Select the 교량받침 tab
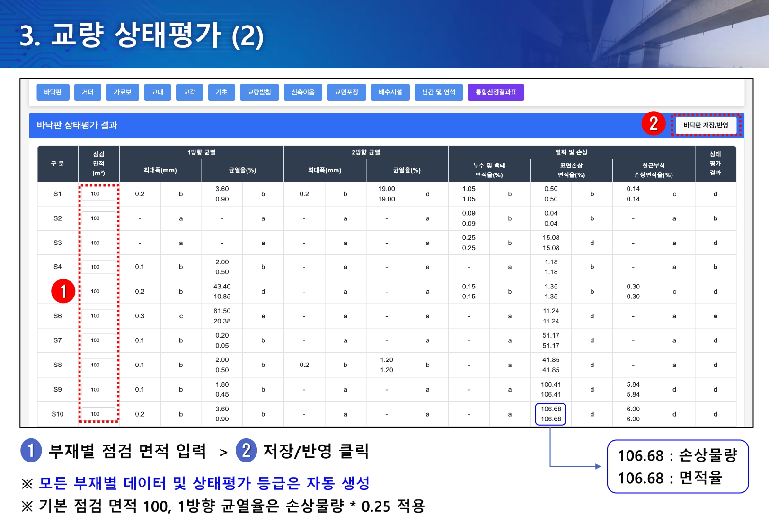769x532 pixels. point(259,92)
